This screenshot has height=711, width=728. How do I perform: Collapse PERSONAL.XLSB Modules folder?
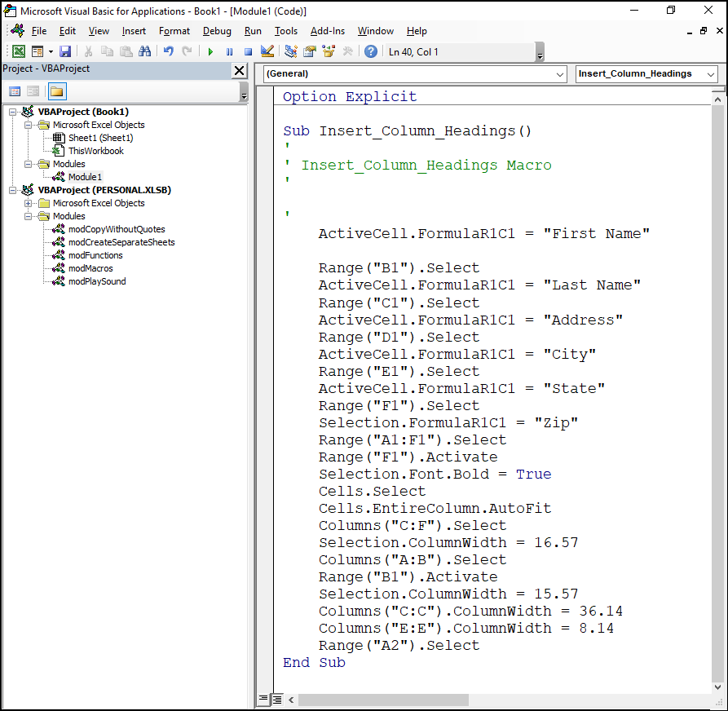28,216
